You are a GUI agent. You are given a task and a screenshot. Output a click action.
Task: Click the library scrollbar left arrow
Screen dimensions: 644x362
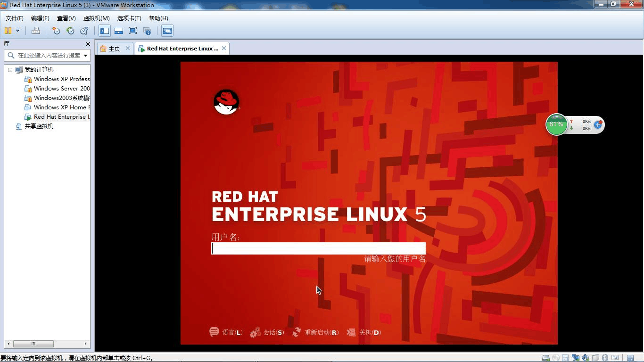pyautogui.click(x=8, y=344)
